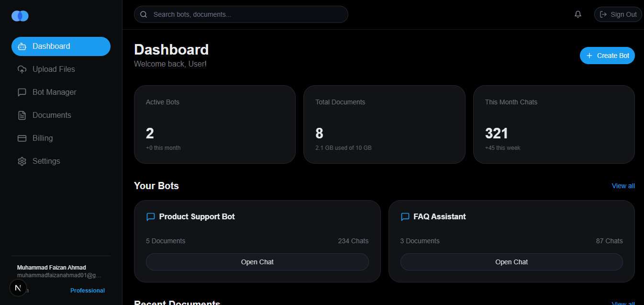Open notifications via the bell icon

[x=577, y=14]
